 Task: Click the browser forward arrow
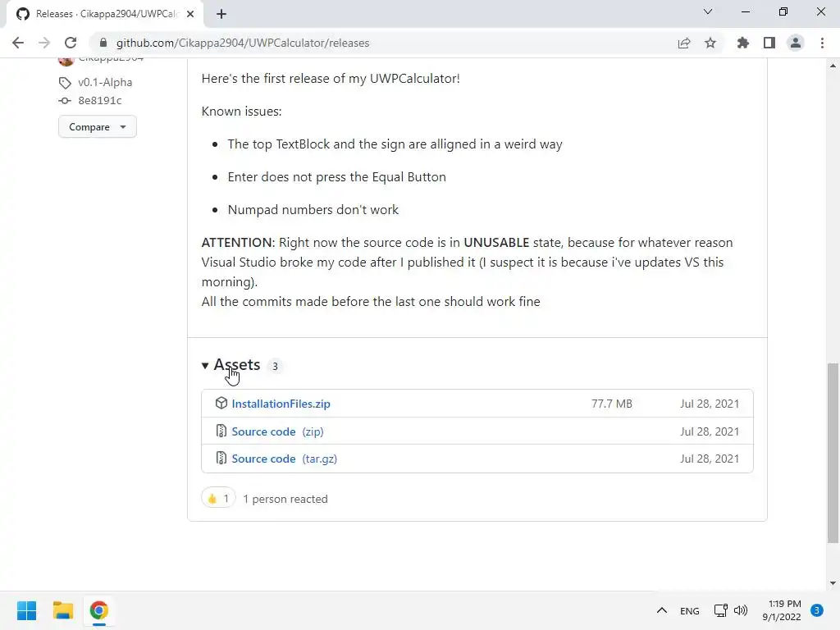click(44, 43)
